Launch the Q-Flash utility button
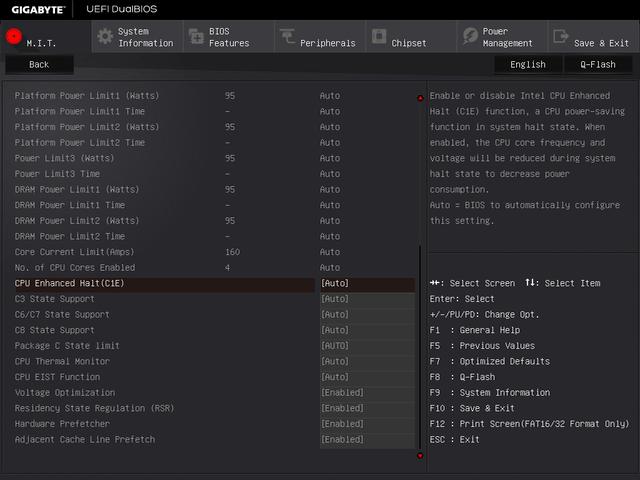 pyautogui.click(x=598, y=64)
